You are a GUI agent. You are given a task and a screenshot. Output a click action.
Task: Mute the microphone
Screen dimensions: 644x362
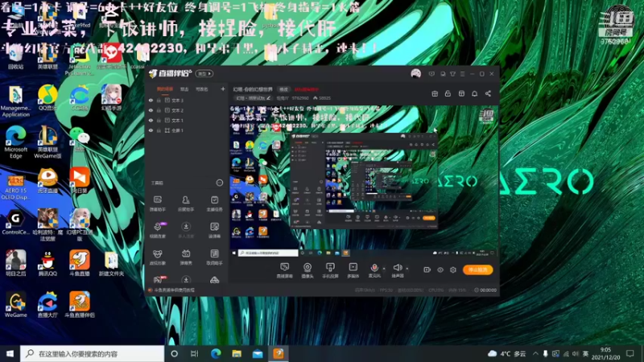pyautogui.click(x=374, y=270)
